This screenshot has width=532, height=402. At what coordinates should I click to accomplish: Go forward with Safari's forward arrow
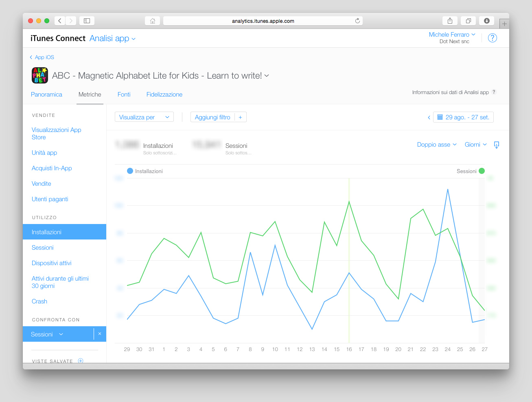tap(71, 21)
